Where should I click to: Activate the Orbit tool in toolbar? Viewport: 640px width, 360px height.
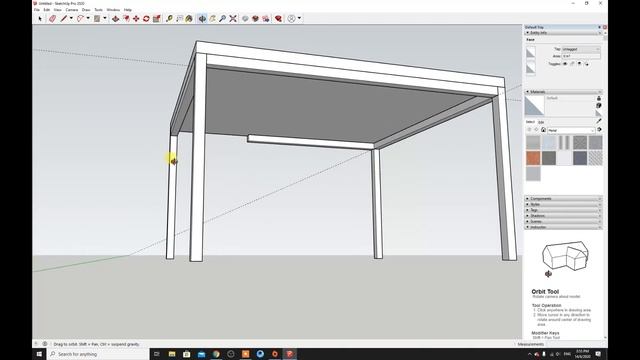click(x=202, y=18)
